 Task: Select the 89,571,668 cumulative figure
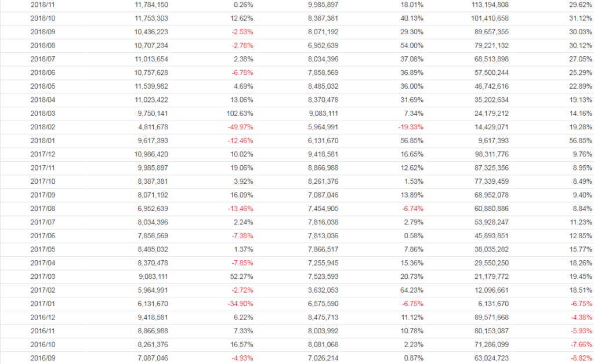point(491,317)
